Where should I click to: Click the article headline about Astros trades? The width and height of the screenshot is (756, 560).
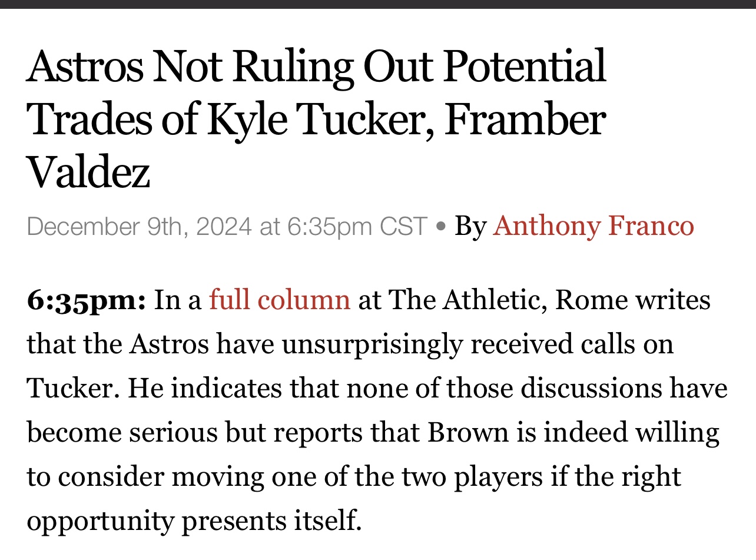317,120
